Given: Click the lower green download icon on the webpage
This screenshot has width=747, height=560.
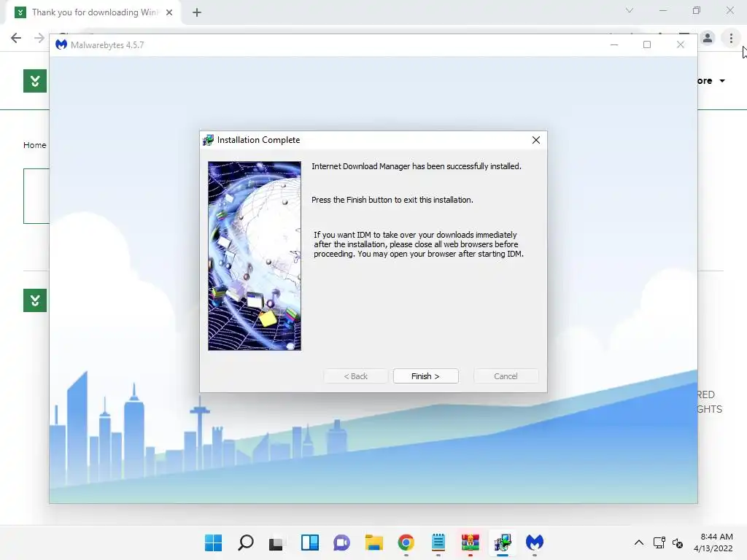Looking at the screenshot, I should click(x=35, y=300).
